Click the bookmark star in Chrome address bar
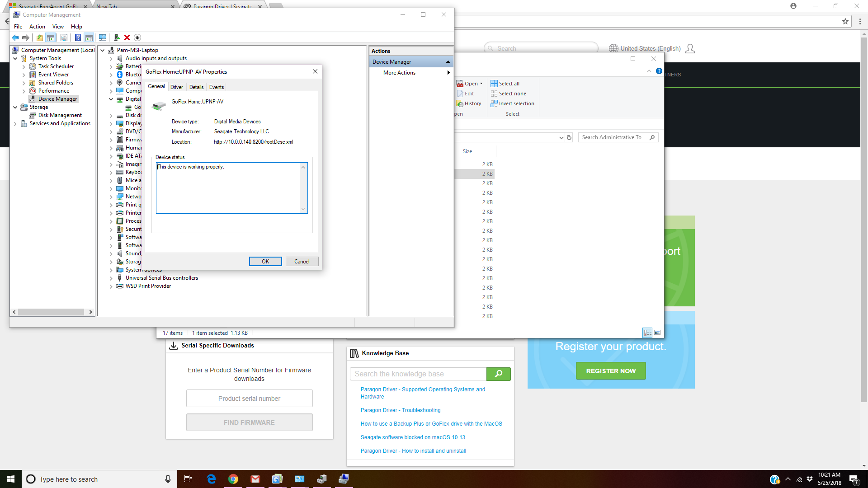868x488 pixels. coord(845,21)
